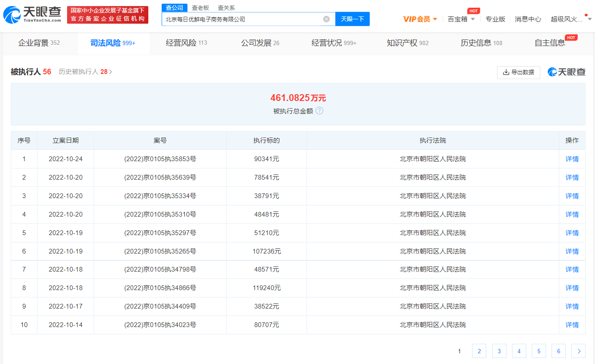Go to page 2 of results
Viewport: 595px width, 364px height.
(x=479, y=351)
